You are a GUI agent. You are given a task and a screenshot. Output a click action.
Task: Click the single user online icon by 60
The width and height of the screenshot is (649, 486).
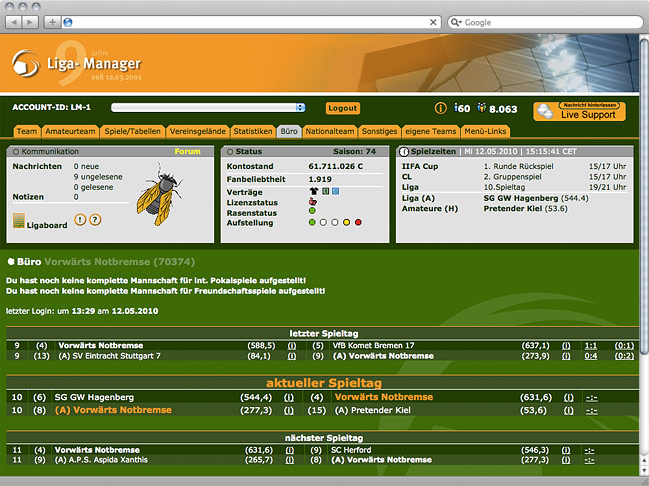(456, 108)
